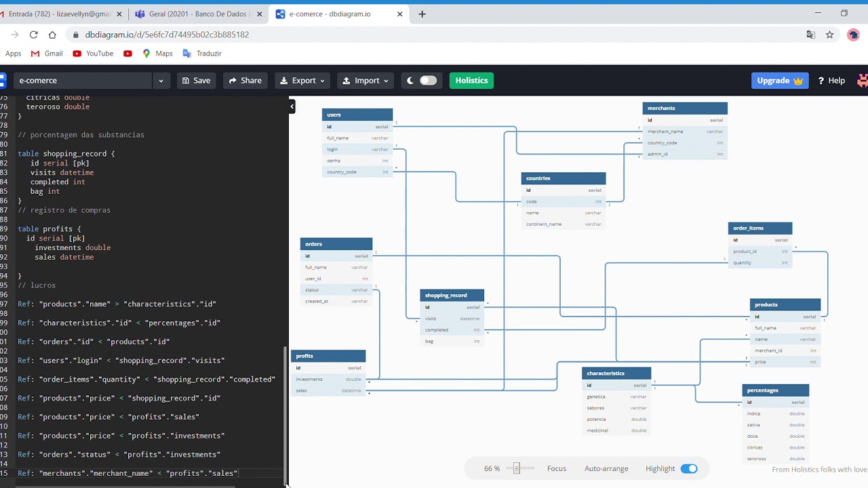Click the price field in products table
The image size is (868, 488).
point(785,362)
